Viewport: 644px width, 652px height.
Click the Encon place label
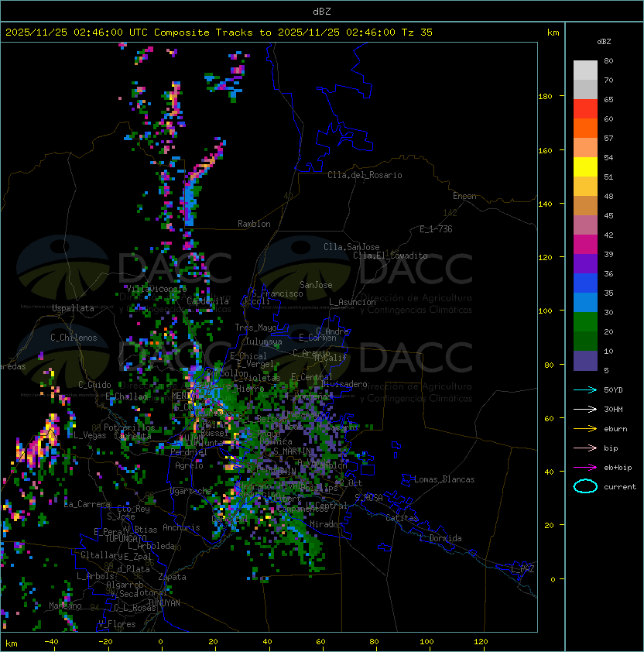tap(464, 196)
